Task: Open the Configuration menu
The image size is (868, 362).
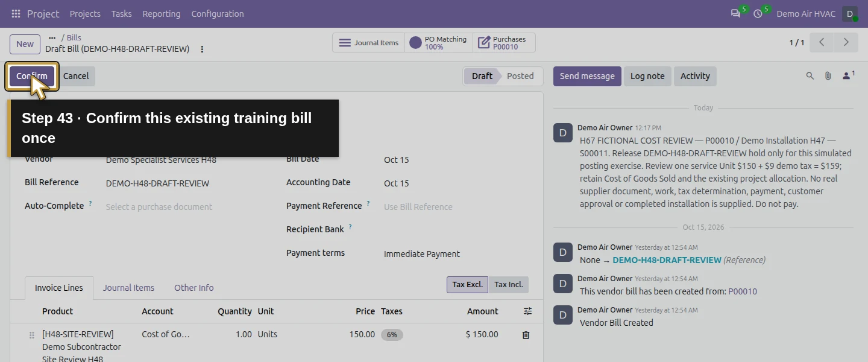Action: click(x=218, y=14)
